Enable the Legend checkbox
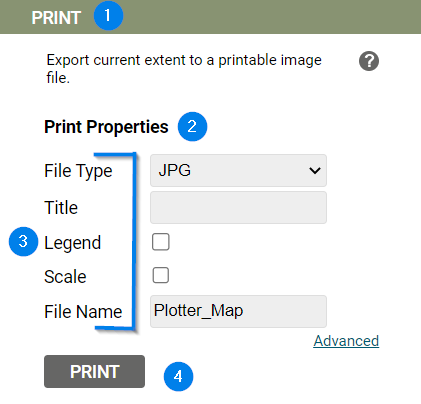This screenshot has height=404, width=421. point(161,242)
